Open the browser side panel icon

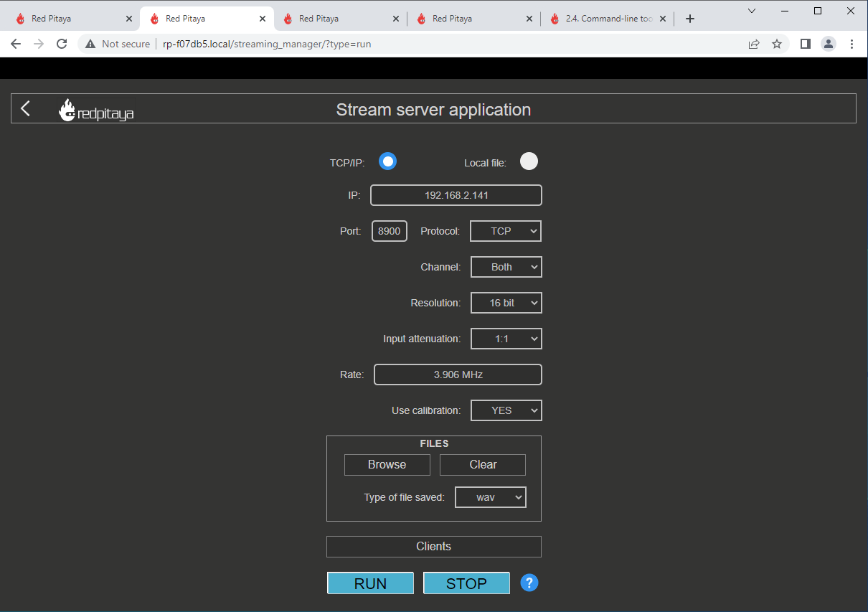806,44
